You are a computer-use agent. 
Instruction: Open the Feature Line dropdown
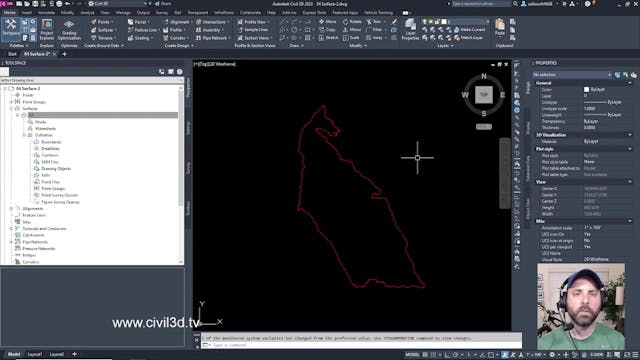click(x=143, y=30)
